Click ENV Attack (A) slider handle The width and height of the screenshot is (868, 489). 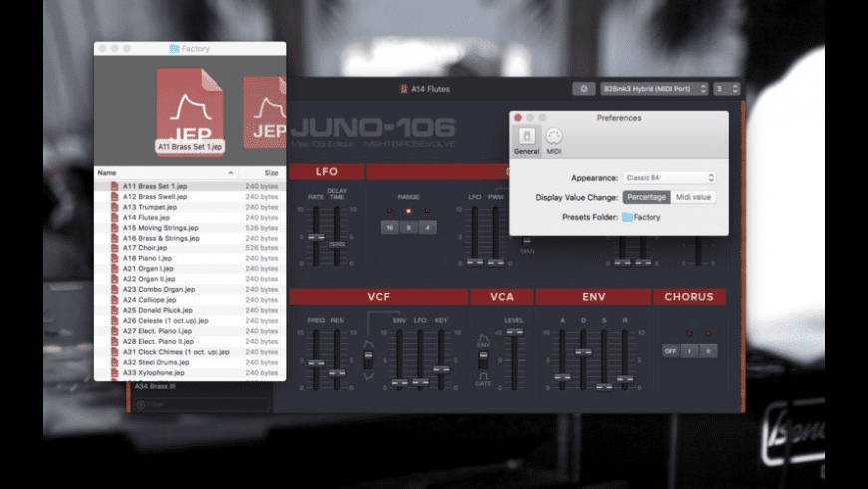pos(562,377)
